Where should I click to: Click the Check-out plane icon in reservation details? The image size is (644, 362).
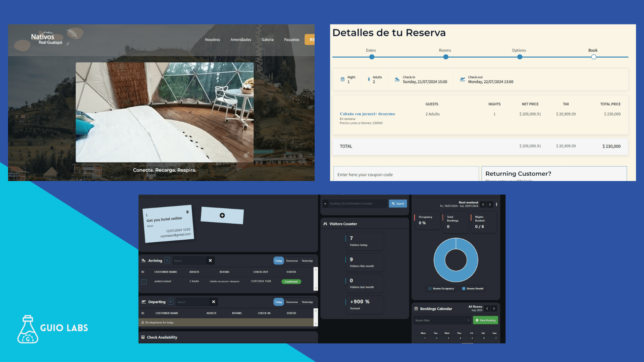[x=463, y=79]
